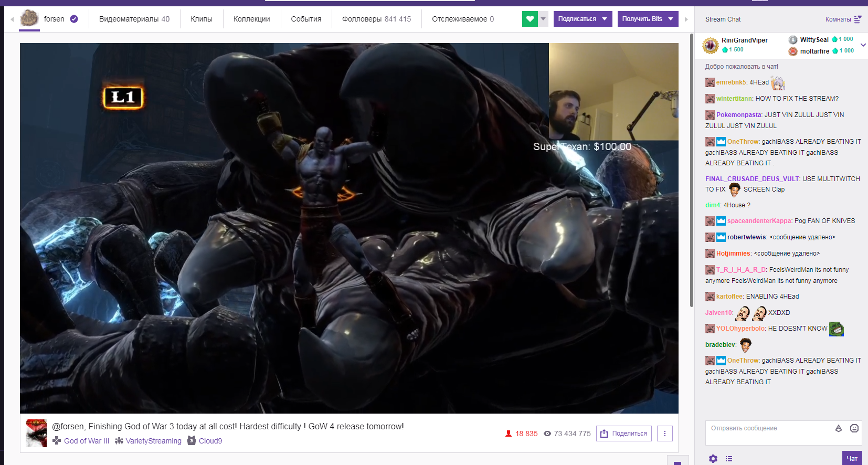The width and height of the screenshot is (868, 465).
Task: Click username dim4 in chat
Action: click(x=713, y=205)
